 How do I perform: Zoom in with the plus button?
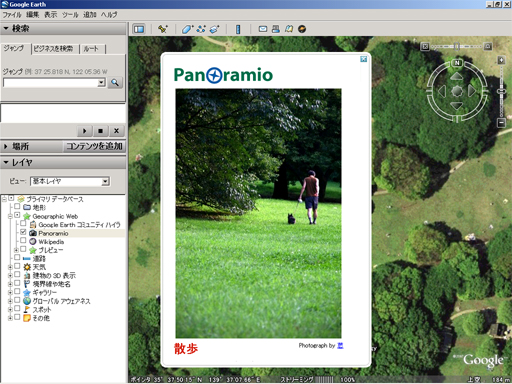pyautogui.click(x=501, y=60)
